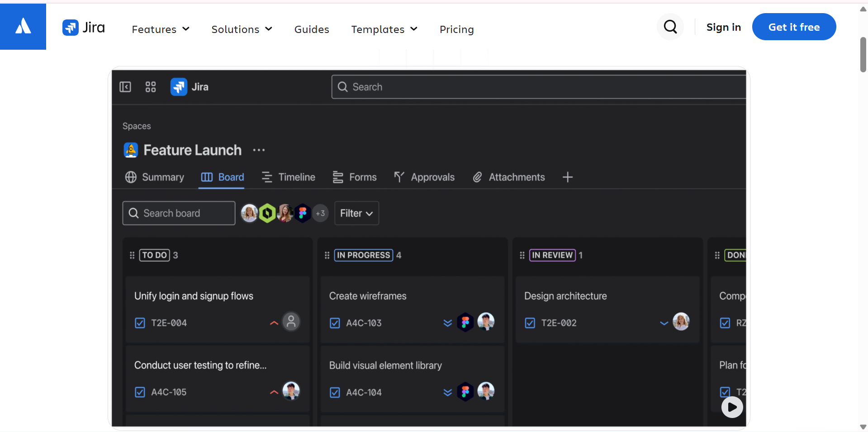Open the Approvals tab
This screenshot has width=868, height=432.
(x=424, y=177)
